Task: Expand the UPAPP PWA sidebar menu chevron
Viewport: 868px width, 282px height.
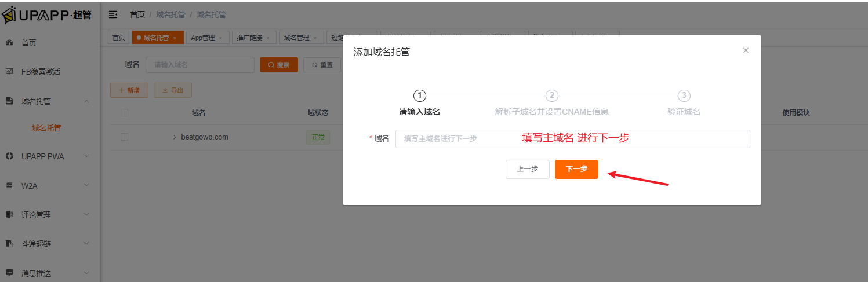Action: coord(86,156)
